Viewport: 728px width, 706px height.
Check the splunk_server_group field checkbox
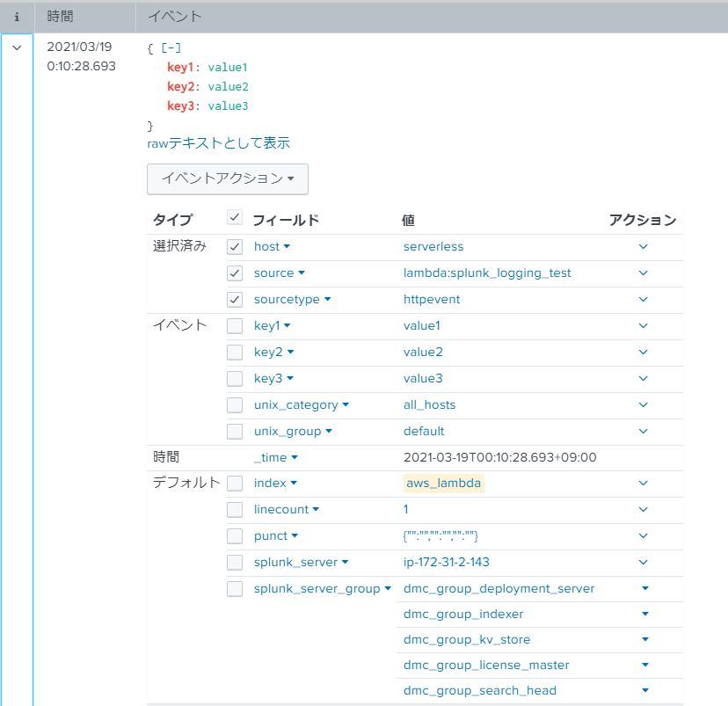click(235, 589)
